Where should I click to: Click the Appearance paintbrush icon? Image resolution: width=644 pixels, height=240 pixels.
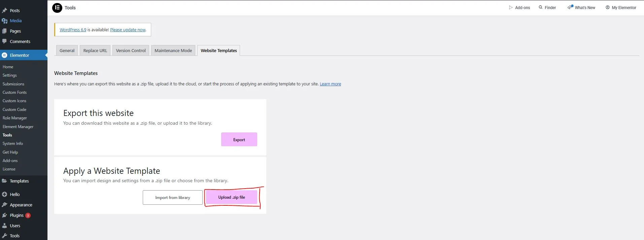[4, 205]
